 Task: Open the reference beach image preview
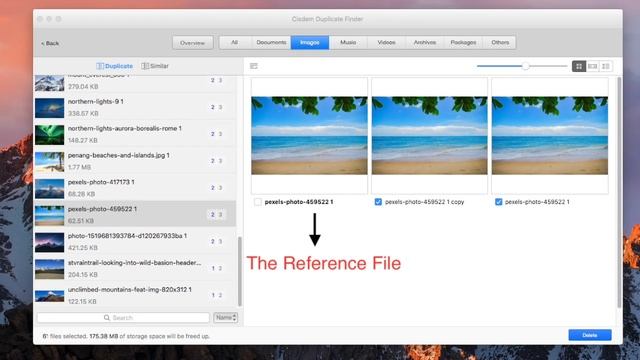309,136
